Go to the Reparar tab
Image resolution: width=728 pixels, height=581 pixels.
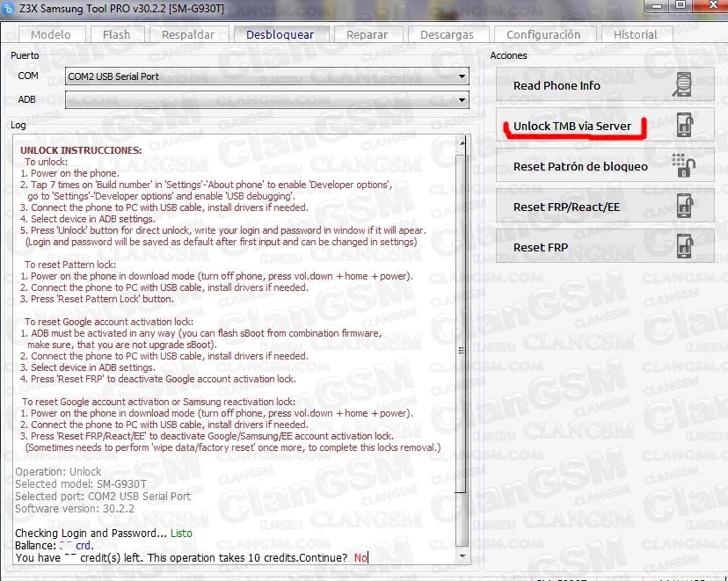pos(367,34)
